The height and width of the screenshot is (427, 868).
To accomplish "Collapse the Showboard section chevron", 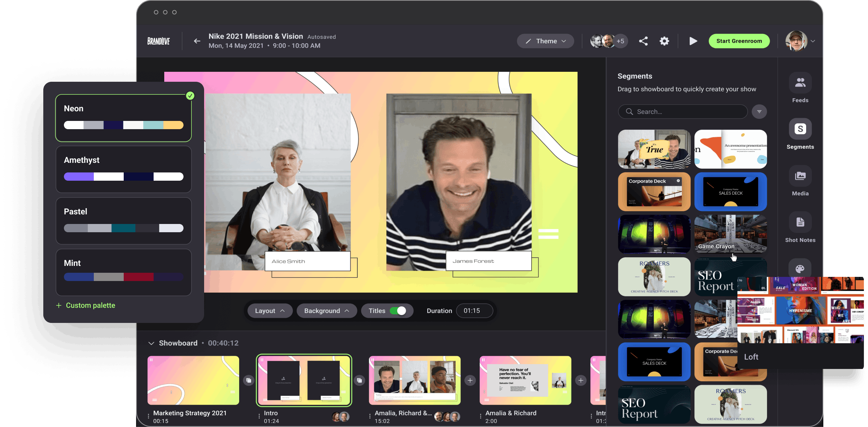I will [x=151, y=343].
